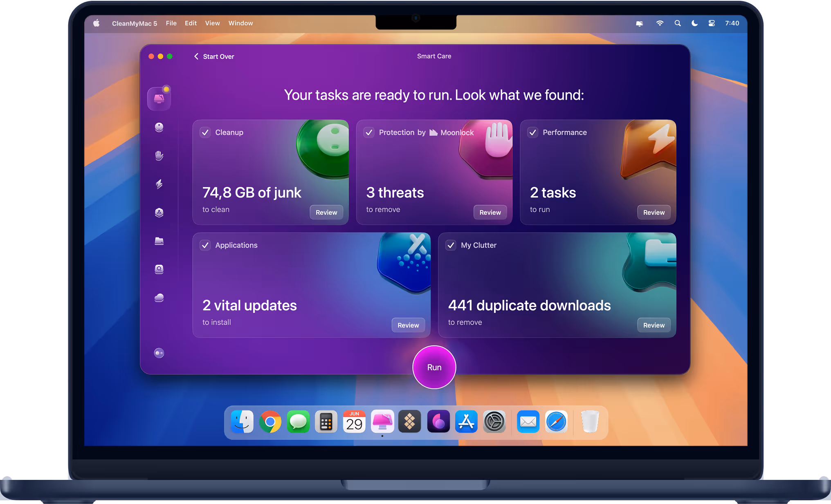The image size is (831, 504).
Task: Open the Apple menu
Action: point(97,23)
